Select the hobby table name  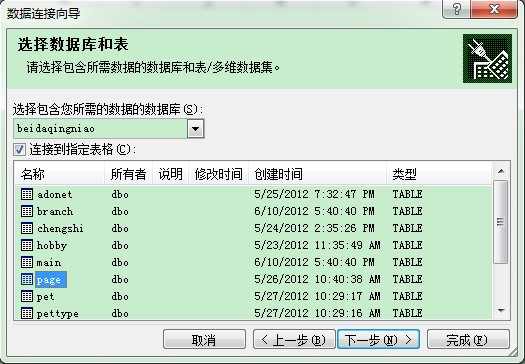coord(52,246)
